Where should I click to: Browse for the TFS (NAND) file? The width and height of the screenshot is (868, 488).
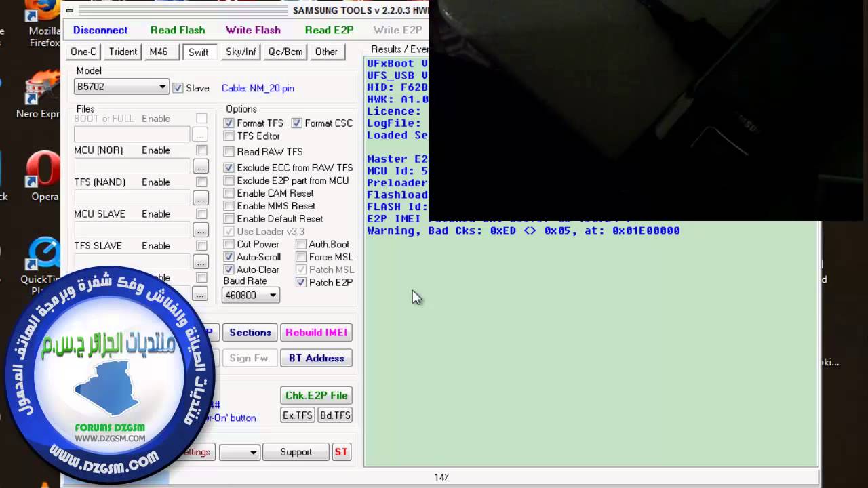pos(199,198)
